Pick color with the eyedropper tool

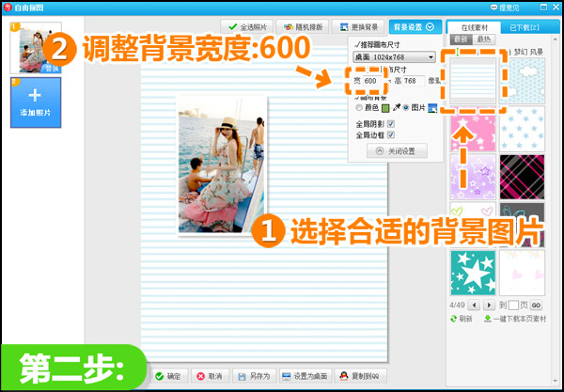396,108
